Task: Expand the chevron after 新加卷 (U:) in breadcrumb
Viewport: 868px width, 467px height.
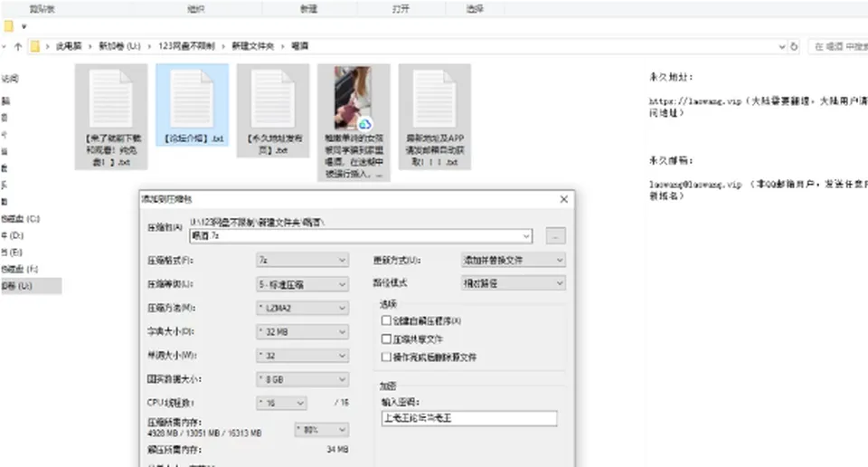Action: [x=149, y=46]
